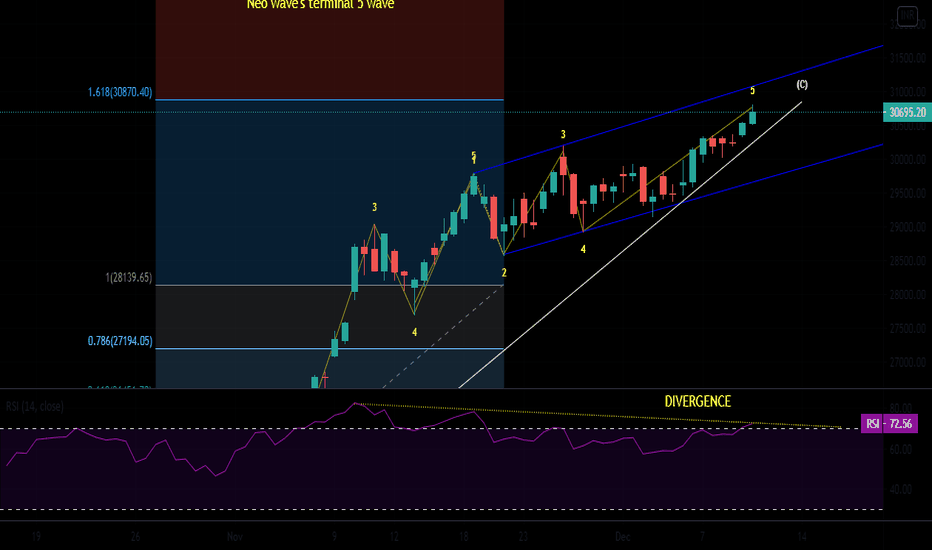
Task: Click the 28000.00 price axis value
Action: pyautogui.click(x=908, y=294)
